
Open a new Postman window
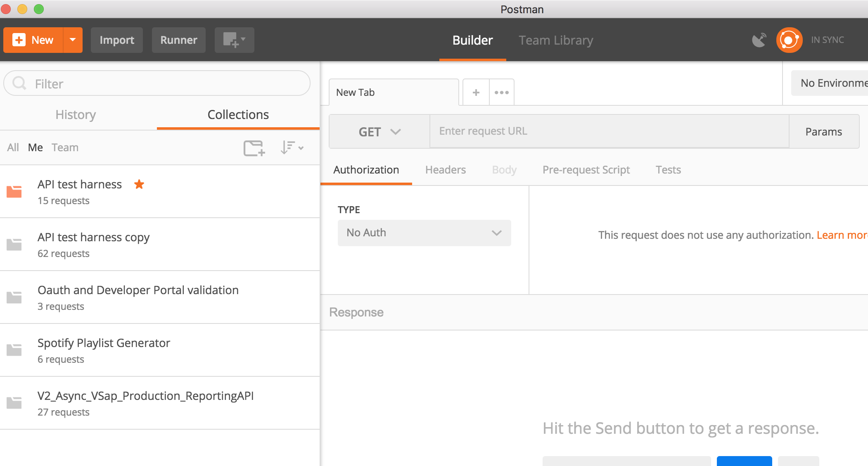click(x=234, y=40)
